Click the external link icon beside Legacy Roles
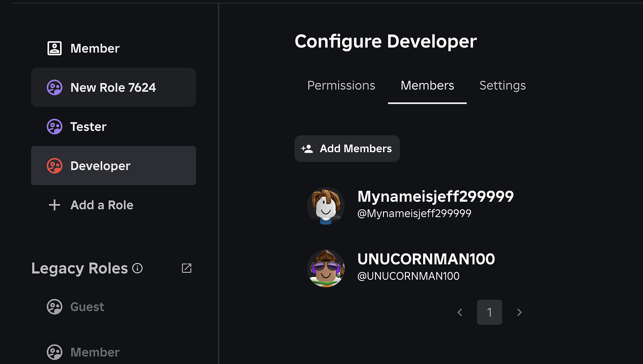The width and height of the screenshot is (643, 364). click(186, 268)
